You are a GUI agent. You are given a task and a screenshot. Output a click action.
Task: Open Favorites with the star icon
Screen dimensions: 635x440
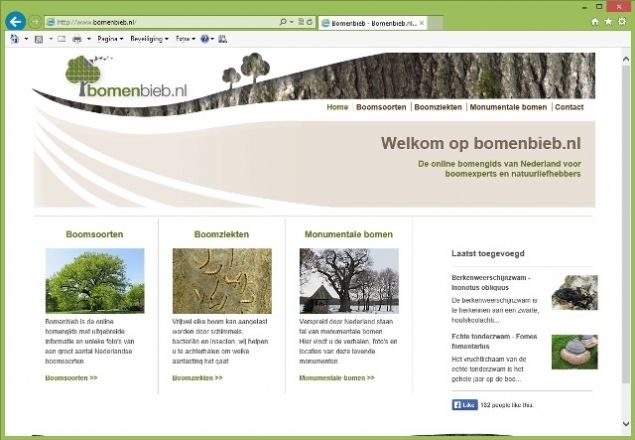[608, 21]
